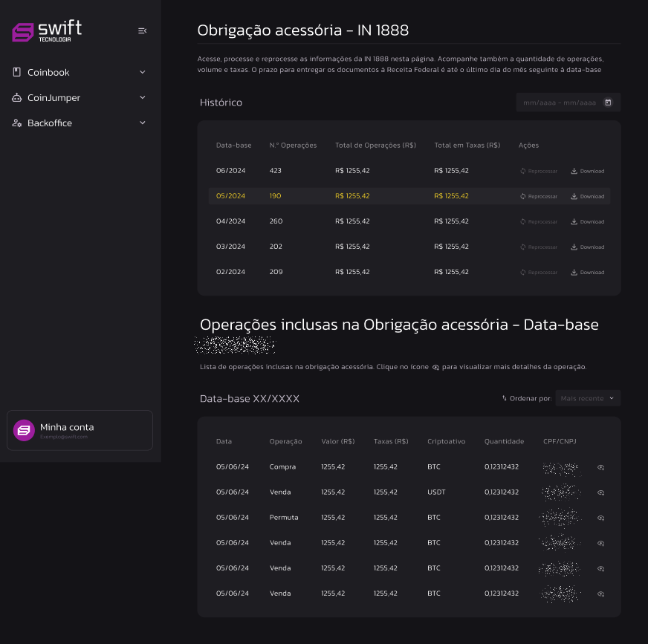Open the eye icon on the Permuta row
The image size is (648, 644).
[x=600, y=518]
